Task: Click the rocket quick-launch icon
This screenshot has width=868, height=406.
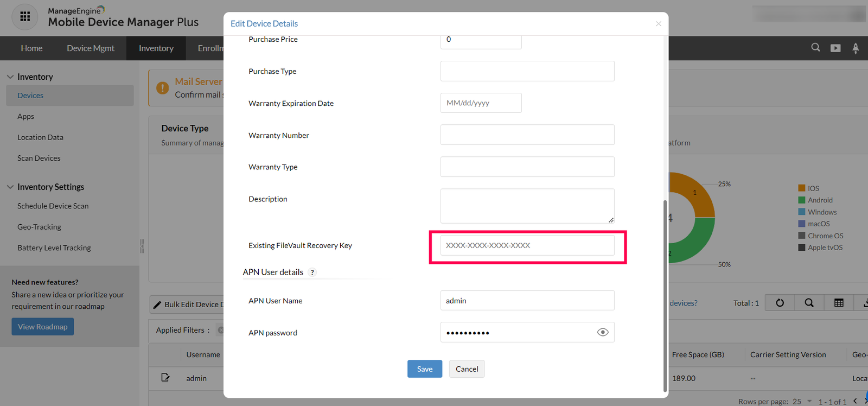Action: [856, 48]
